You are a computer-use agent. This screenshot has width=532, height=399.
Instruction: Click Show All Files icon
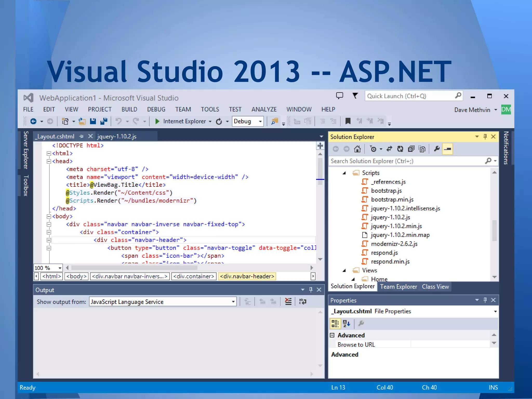click(422, 149)
